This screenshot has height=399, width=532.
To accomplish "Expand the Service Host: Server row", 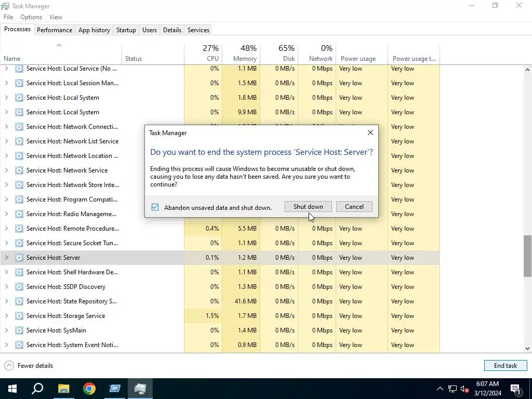I will [x=6, y=258].
